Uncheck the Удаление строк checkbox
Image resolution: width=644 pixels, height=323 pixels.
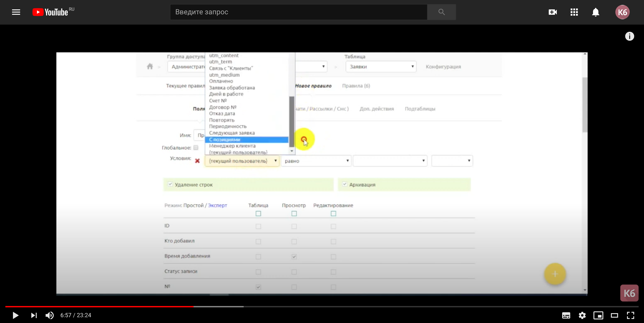tap(170, 184)
